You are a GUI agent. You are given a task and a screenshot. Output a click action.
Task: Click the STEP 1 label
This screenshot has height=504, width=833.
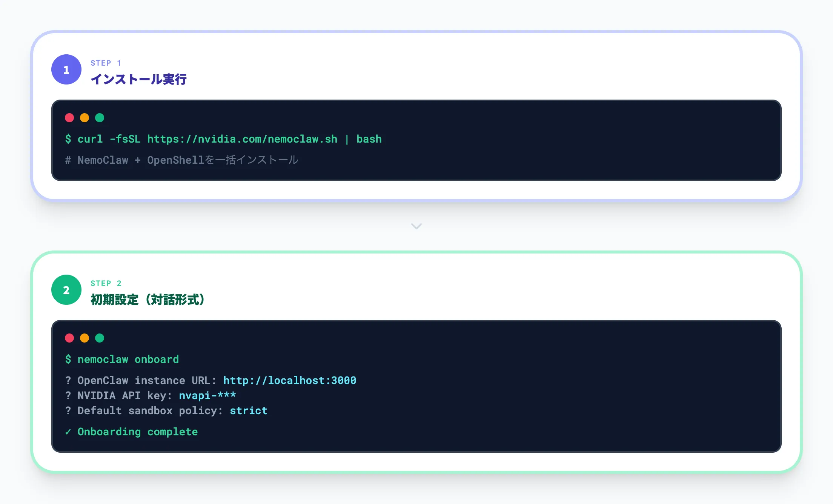click(x=106, y=63)
